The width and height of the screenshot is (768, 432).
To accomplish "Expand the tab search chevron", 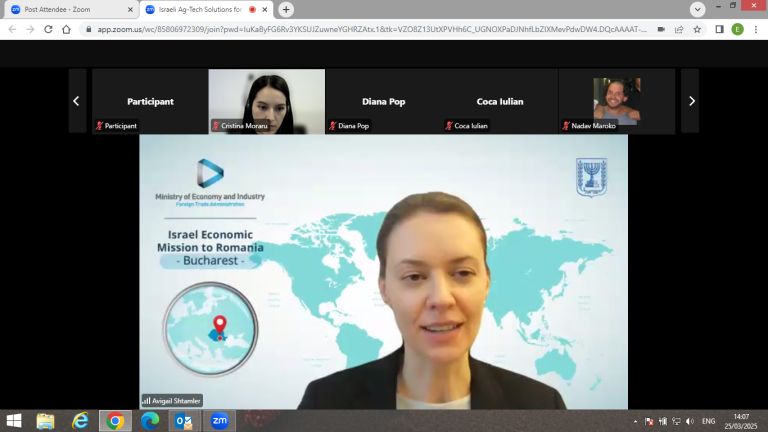I will 698,9.
